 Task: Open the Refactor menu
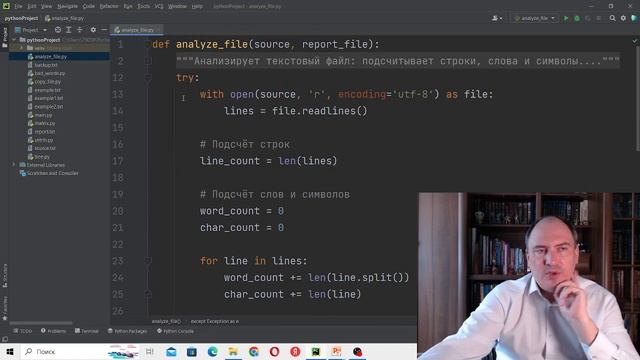pyautogui.click(x=109, y=6)
